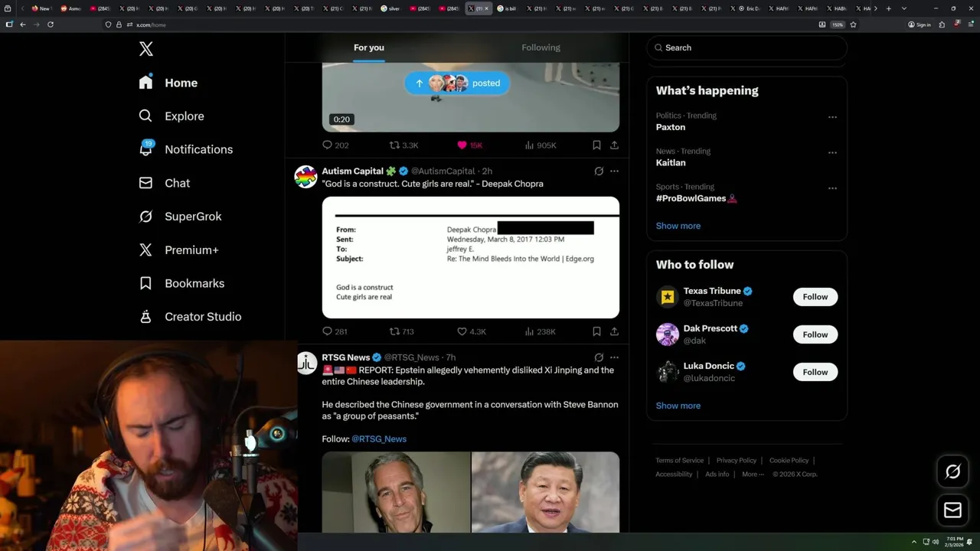
Task: Switch to the Following tab
Action: click(541, 47)
